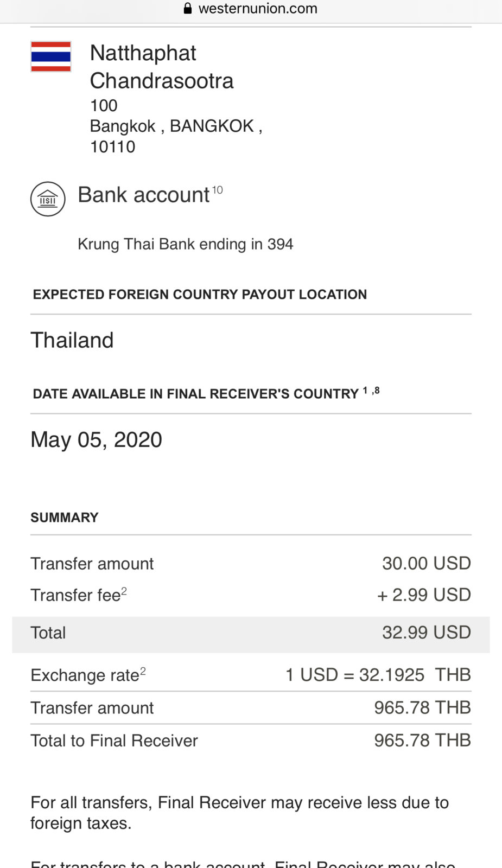
Task: Click the 30.00 USD transfer amount
Action: coord(426,563)
